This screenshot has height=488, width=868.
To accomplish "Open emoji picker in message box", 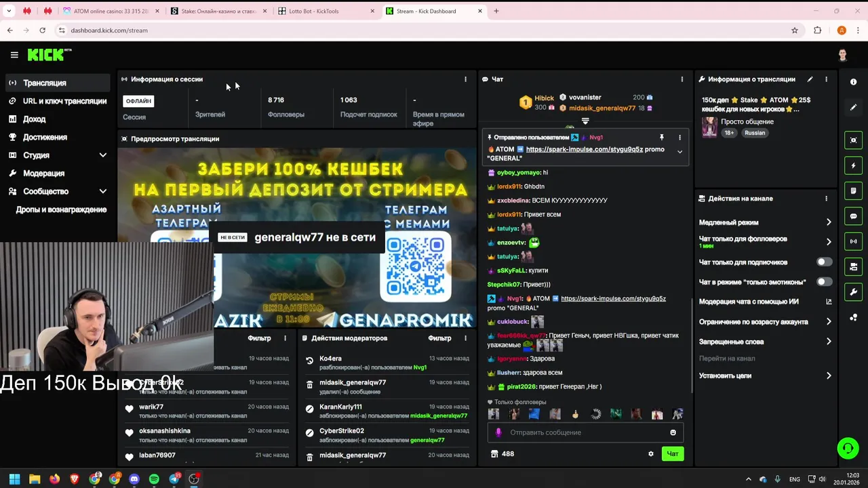I will (x=673, y=432).
